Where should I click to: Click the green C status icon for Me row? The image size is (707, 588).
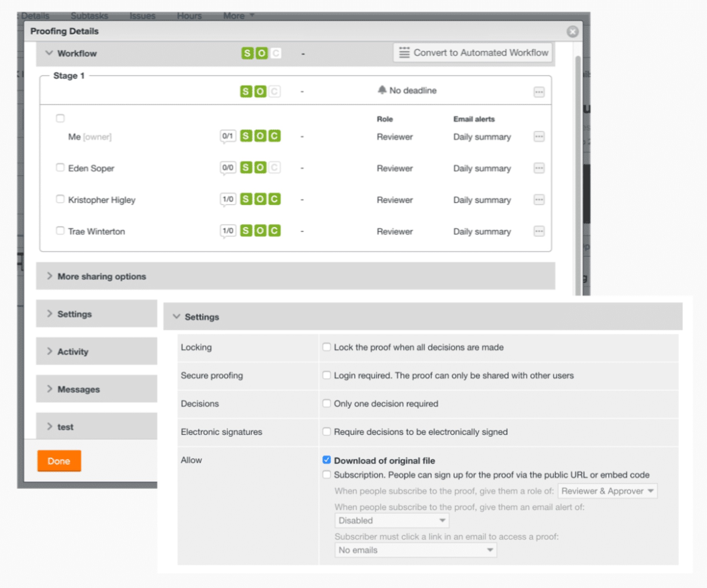click(275, 136)
